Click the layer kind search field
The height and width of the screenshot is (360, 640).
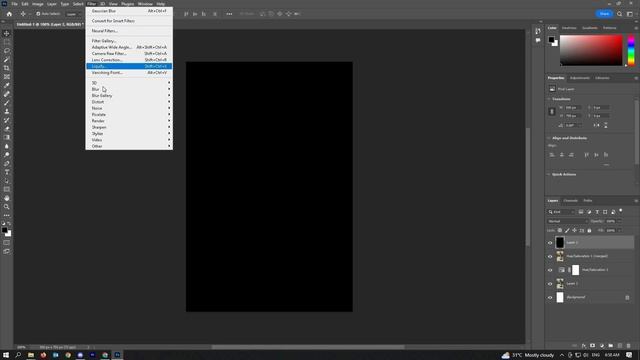[561, 212]
